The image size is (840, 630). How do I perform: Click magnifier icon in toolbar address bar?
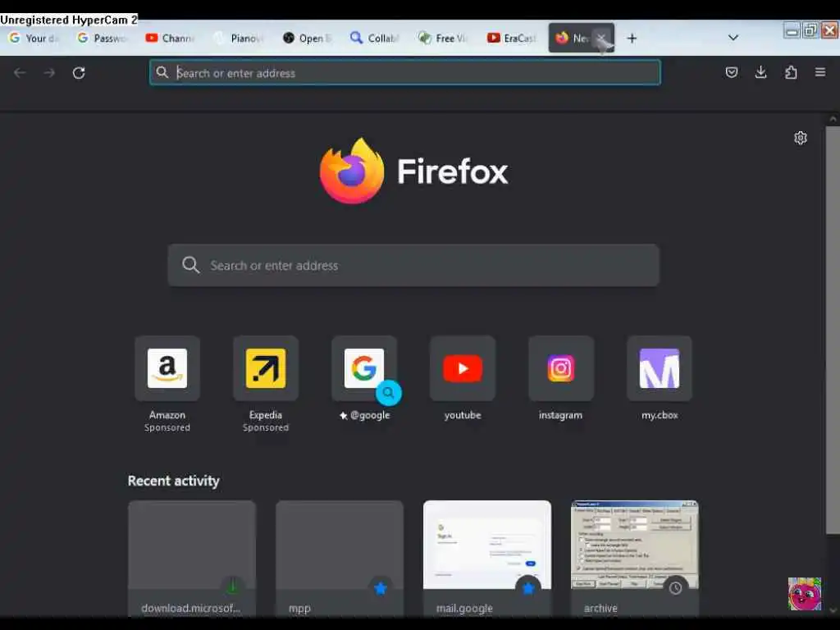click(162, 72)
